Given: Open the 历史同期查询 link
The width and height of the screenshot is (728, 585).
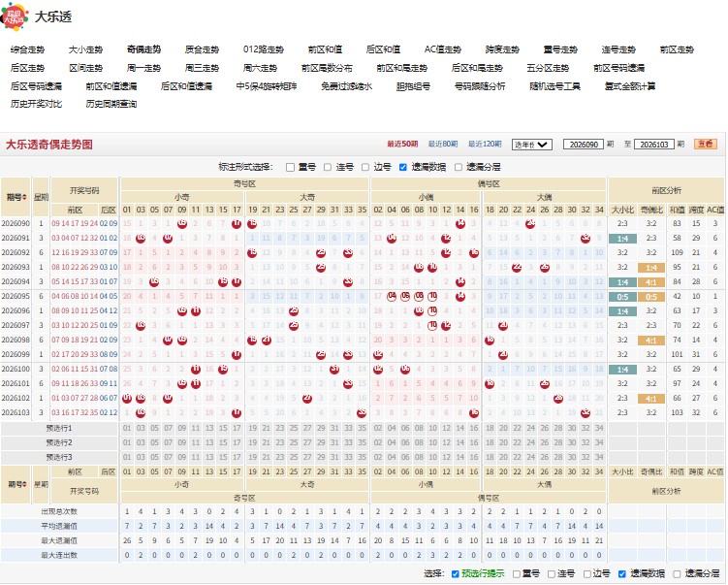Looking at the screenshot, I should 111,104.
